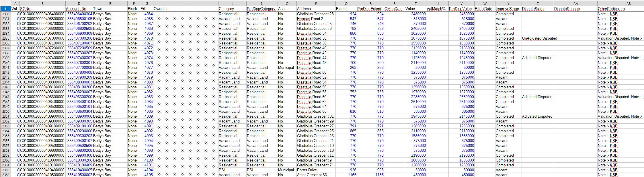This screenshot has width=644, height=177.
Task: Select account number 356410500002
Action: [x=80, y=175]
